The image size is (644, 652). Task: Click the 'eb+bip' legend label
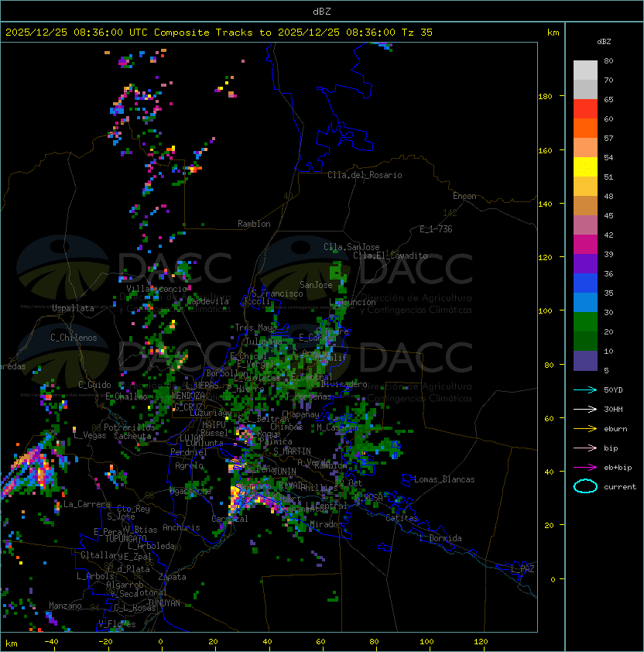click(x=618, y=468)
